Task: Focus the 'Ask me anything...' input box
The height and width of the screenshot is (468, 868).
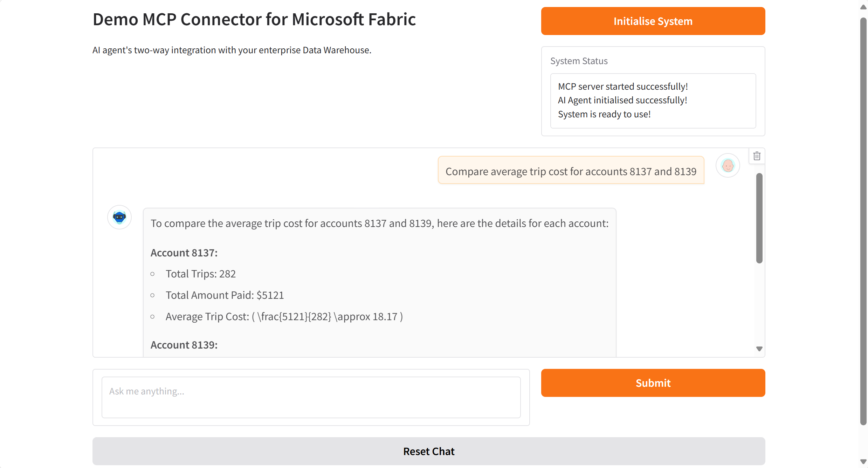Action: pyautogui.click(x=311, y=397)
